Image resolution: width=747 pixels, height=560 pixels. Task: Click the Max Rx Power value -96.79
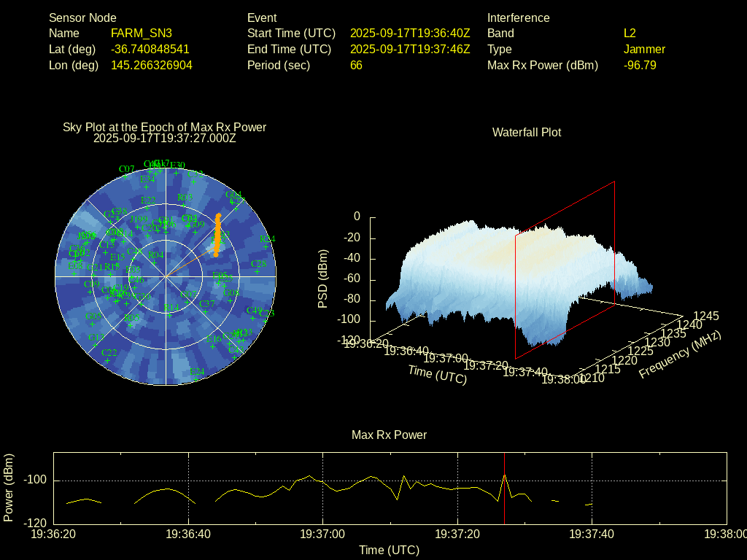click(x=640, y=66)
